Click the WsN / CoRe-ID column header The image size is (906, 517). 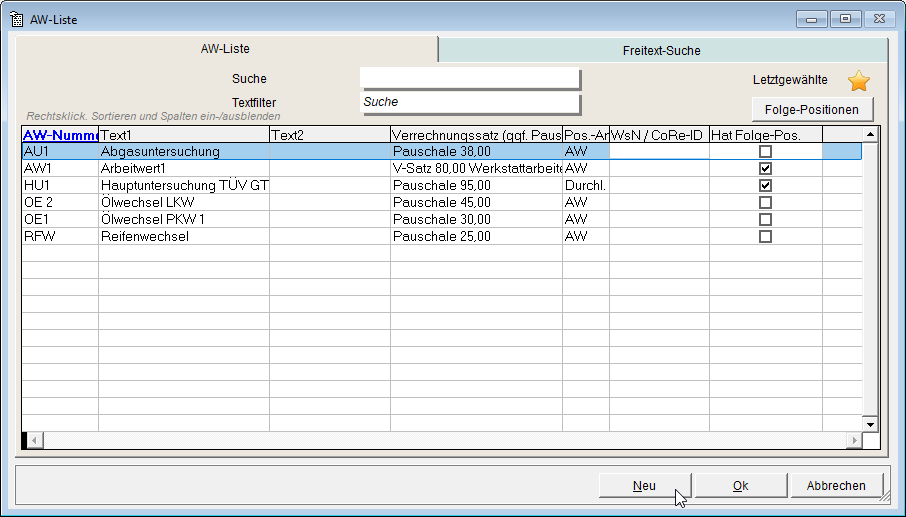click(659, 135)
